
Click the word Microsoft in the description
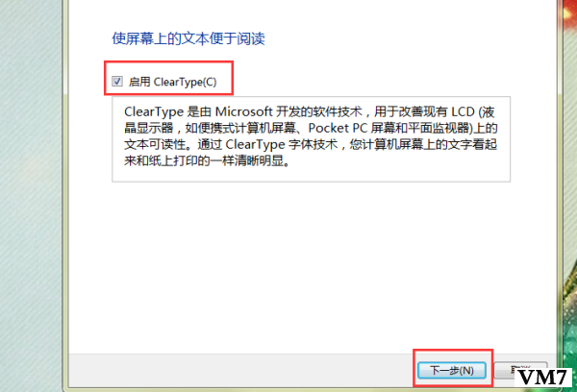(243, 111)
